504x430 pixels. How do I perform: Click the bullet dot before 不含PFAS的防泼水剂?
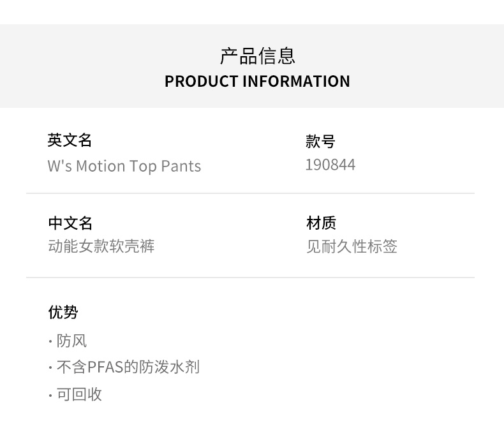pyautogui.click(x=50, y=368)
